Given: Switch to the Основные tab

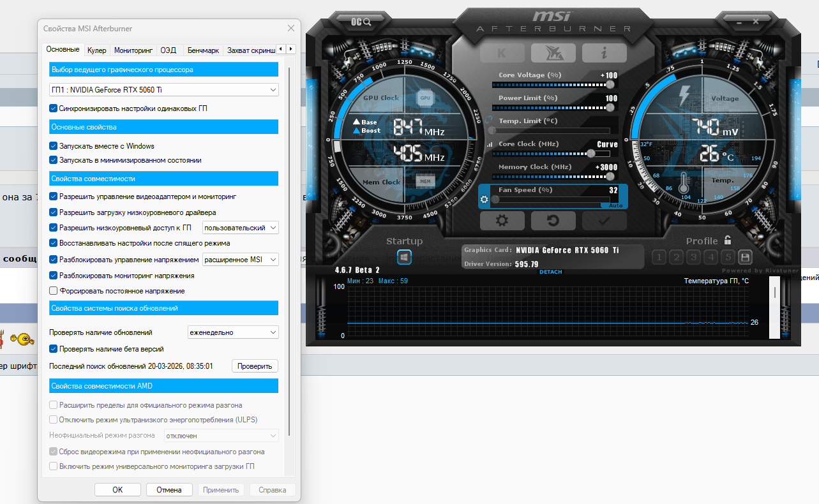Looking at the screenshot, I should point(63,49).
